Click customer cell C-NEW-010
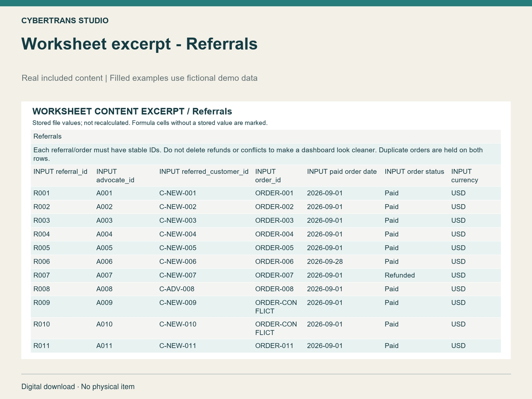 [x=178, y=324]
